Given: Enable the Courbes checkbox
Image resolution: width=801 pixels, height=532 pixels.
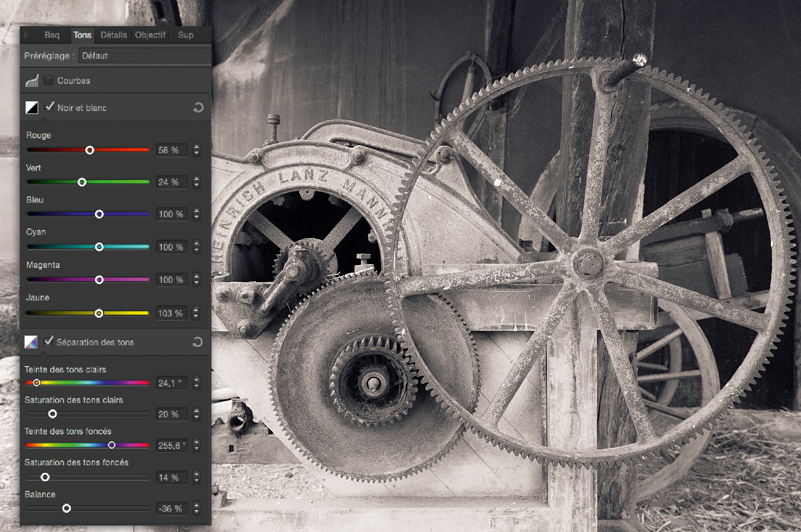Looking at the screenshot, I should tap(49, 81).
